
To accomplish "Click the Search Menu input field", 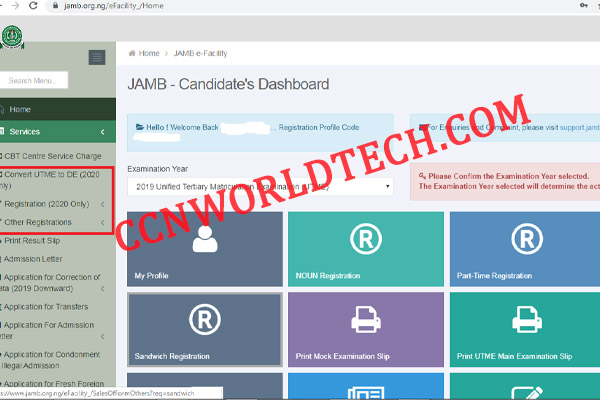I will pyautogui.click(x=34, y=80).
